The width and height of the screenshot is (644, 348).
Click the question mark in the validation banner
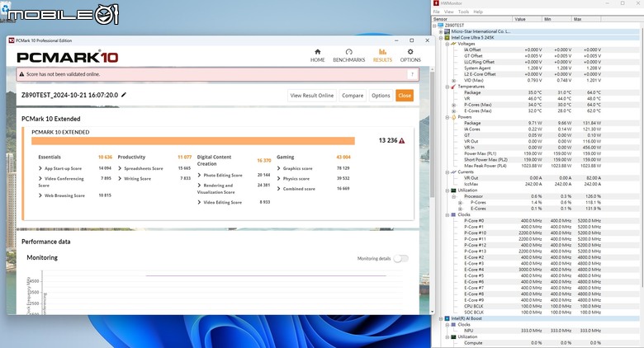[x=412, y=74]
